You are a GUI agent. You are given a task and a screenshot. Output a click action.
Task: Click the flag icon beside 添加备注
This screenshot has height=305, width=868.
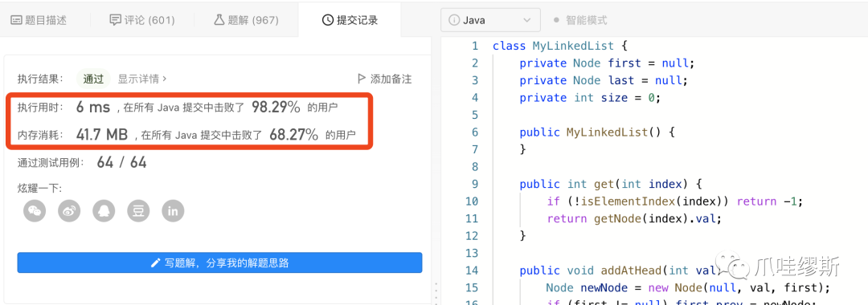click(362, 79)
